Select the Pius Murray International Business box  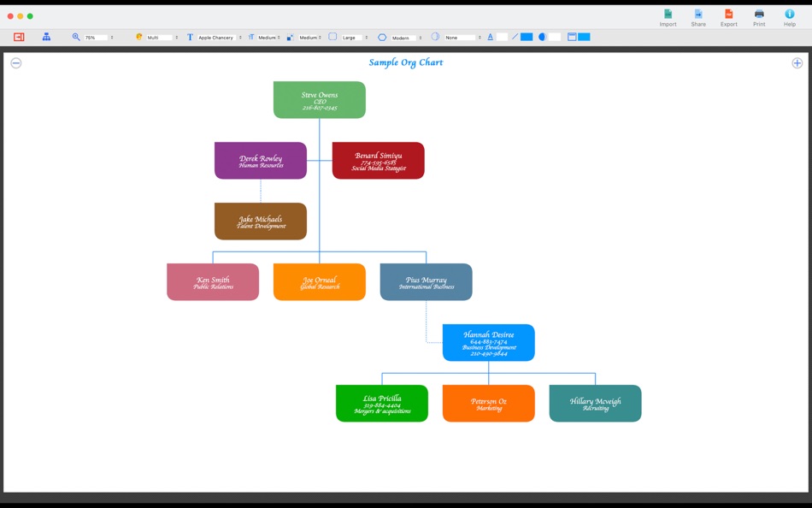coord(427,282)
